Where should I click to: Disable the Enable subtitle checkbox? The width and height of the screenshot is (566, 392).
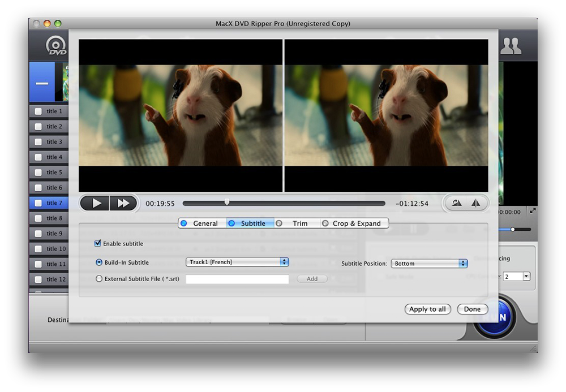point(98,244)
